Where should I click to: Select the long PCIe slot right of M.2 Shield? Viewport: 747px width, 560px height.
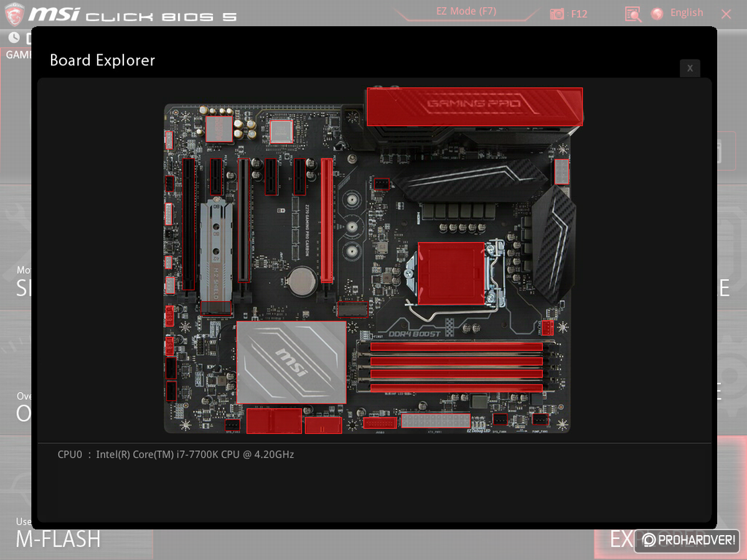(x=244, y=221)
